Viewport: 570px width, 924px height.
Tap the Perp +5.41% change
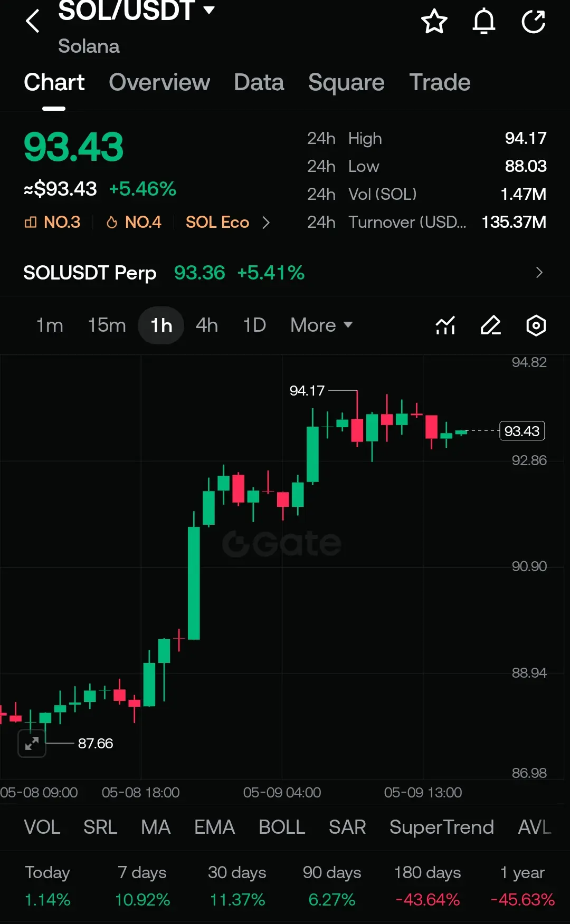point(271,273)
